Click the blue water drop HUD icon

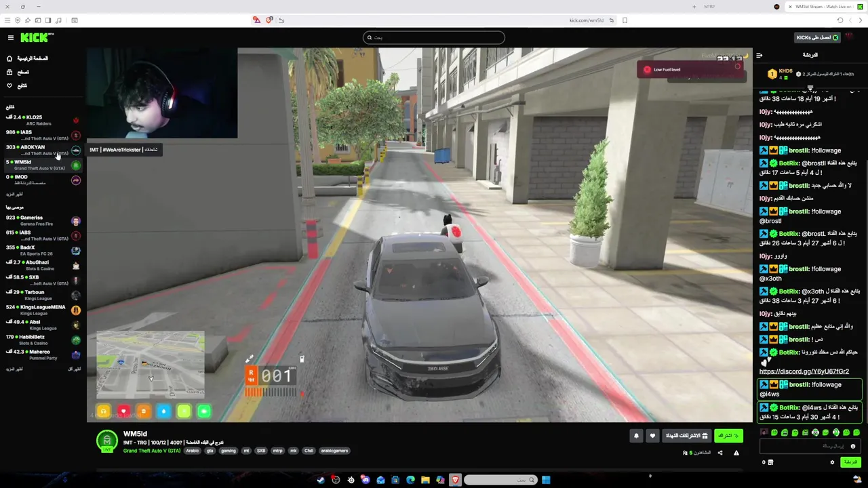163,411
